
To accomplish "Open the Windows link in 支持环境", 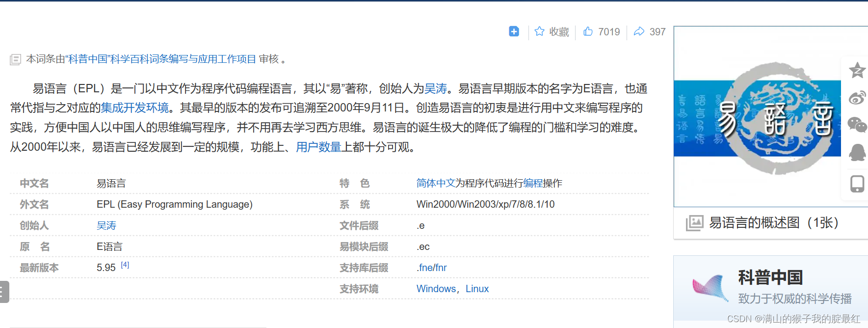I will click(436, 289).
